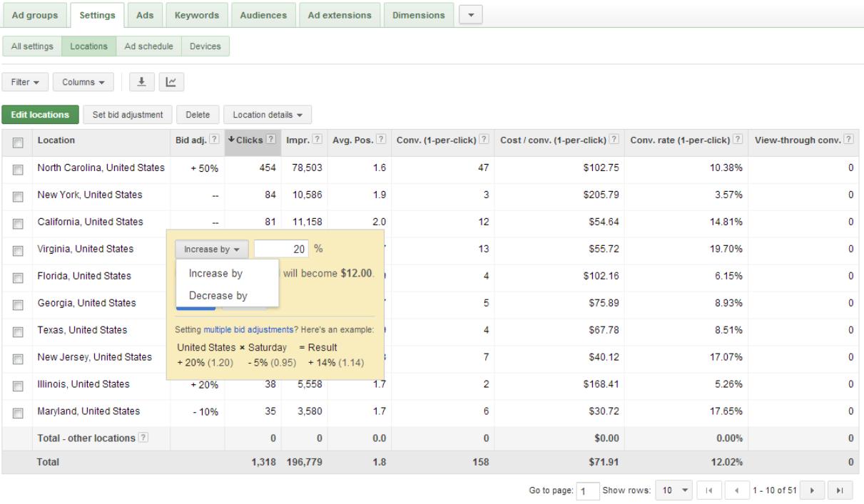Open help icon next to Conv. (1-per-click)
The image size is (864, 504).
pyautogui.click(x=485, y=141)
